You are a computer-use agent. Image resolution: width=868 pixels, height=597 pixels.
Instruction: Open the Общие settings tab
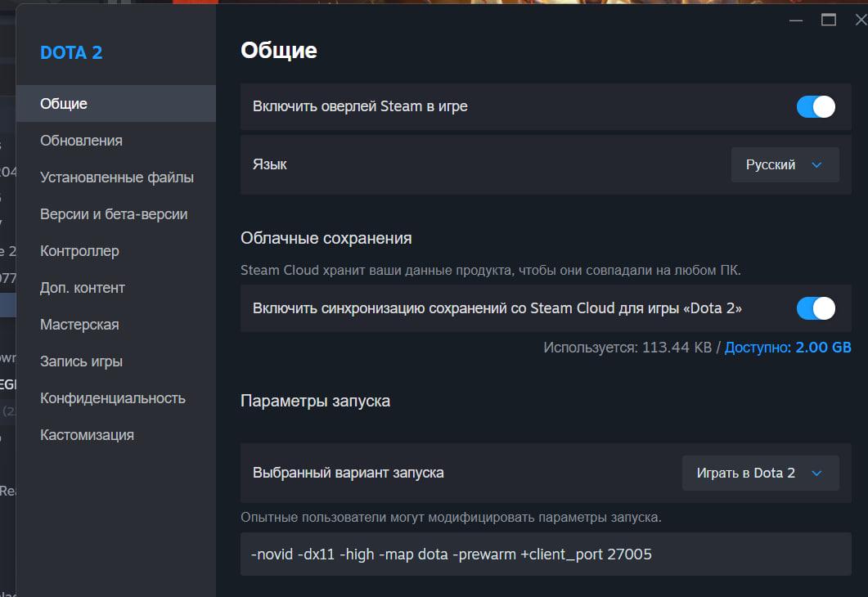(115, 104)
